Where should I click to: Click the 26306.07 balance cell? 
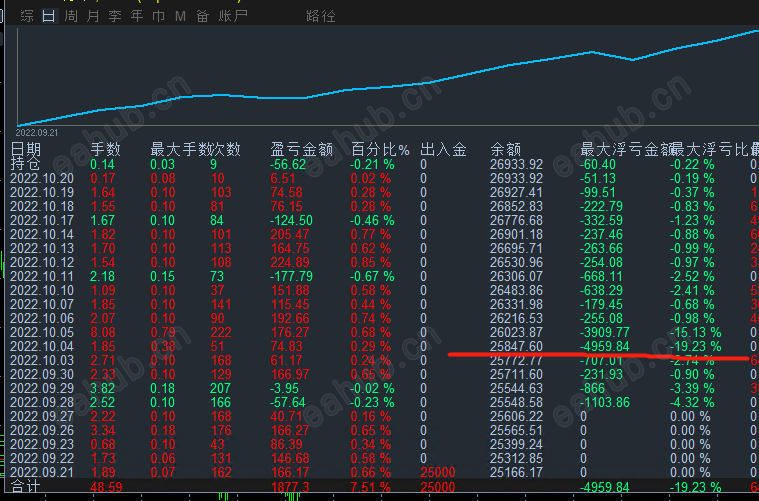tap(516, 276)
